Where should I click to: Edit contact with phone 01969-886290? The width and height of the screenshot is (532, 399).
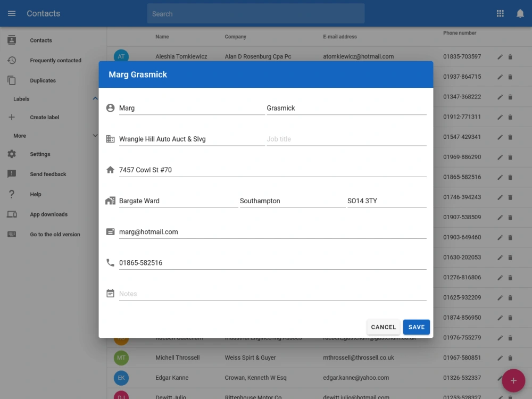pos(500,157)
